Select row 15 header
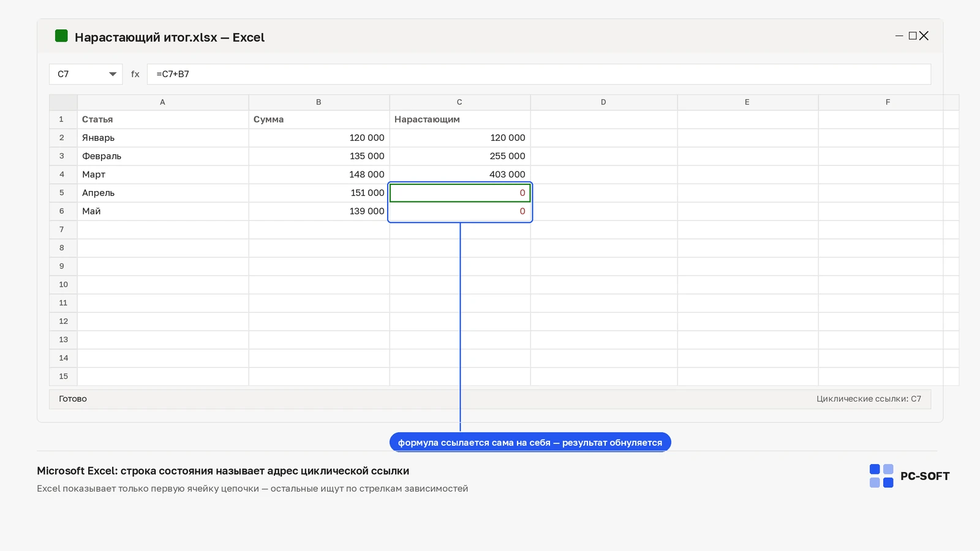Viewport: 980px width, 551px height. click(63, 377)
